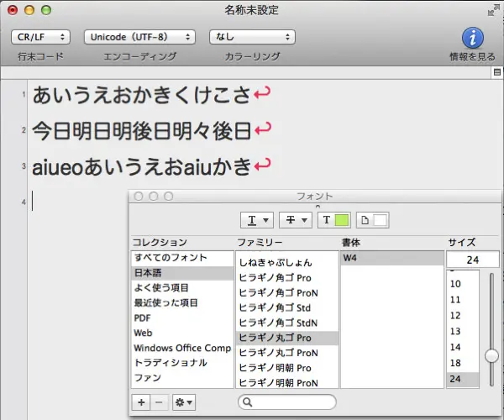Screen dimensions: 504x420
Task: Open the Unicode (UTF-8) encoding dropdown
Action: (139, 37)
